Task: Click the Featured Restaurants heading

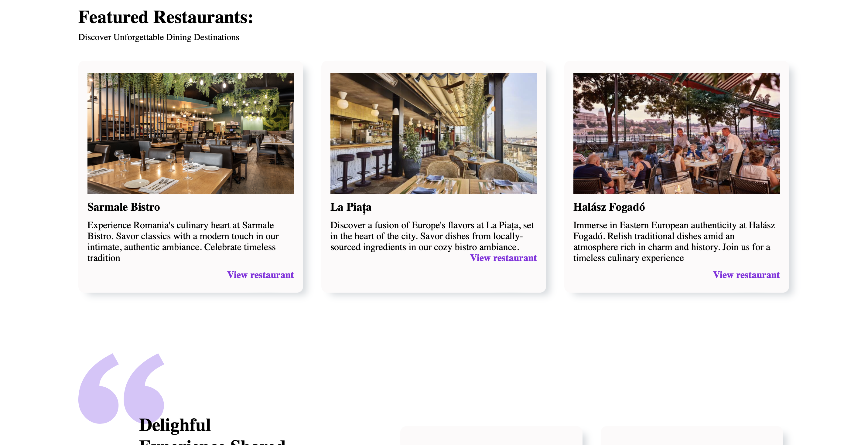Action: [166, 17]
